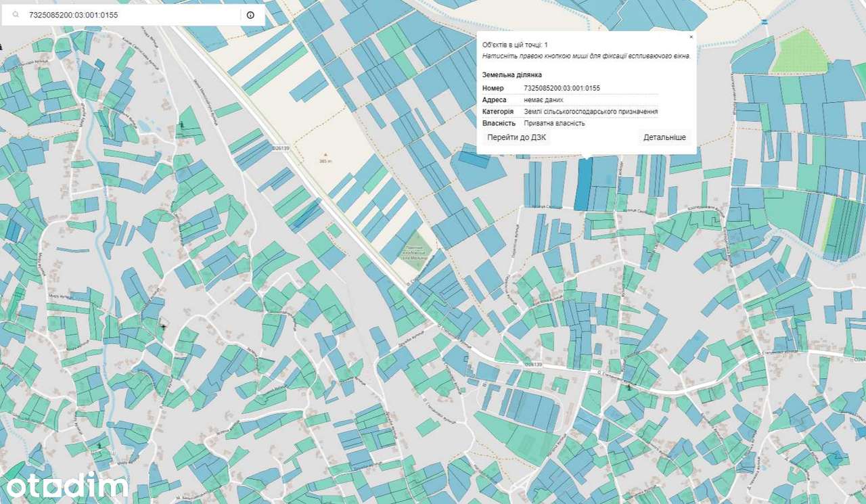
Task: Select the highlighted dark-blue parcel below the popup
Action: tap(583, 183)
